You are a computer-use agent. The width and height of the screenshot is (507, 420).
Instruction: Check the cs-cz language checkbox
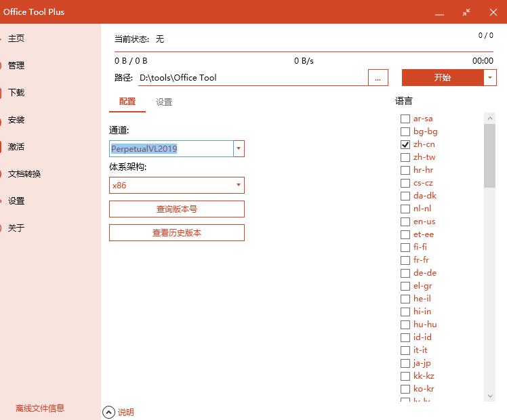pyautogui.click(x=405, y=183)
